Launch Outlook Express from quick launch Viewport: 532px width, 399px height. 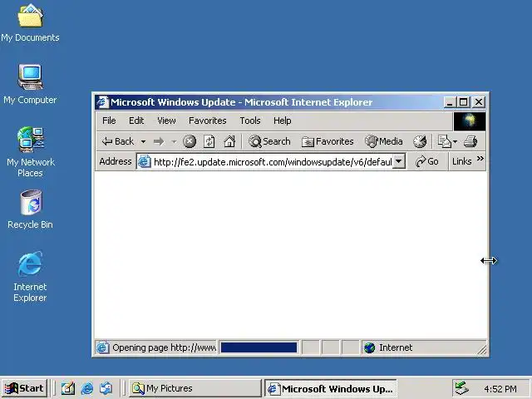pos(106,388)
